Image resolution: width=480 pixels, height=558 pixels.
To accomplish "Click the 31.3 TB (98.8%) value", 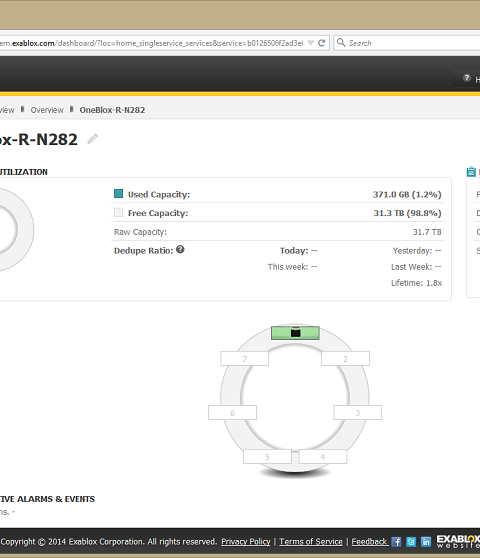I will click(407, 213).
